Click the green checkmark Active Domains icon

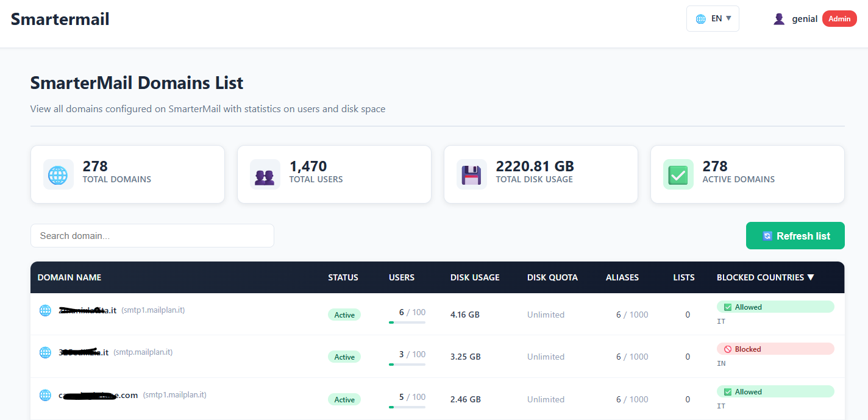point(678,174)
